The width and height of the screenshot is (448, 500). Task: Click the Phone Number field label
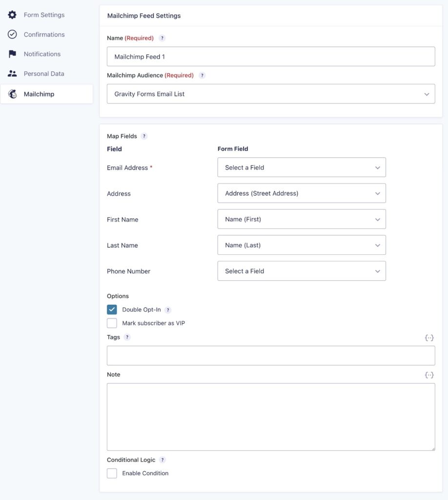pyautogui.click(x=128, y=271)
